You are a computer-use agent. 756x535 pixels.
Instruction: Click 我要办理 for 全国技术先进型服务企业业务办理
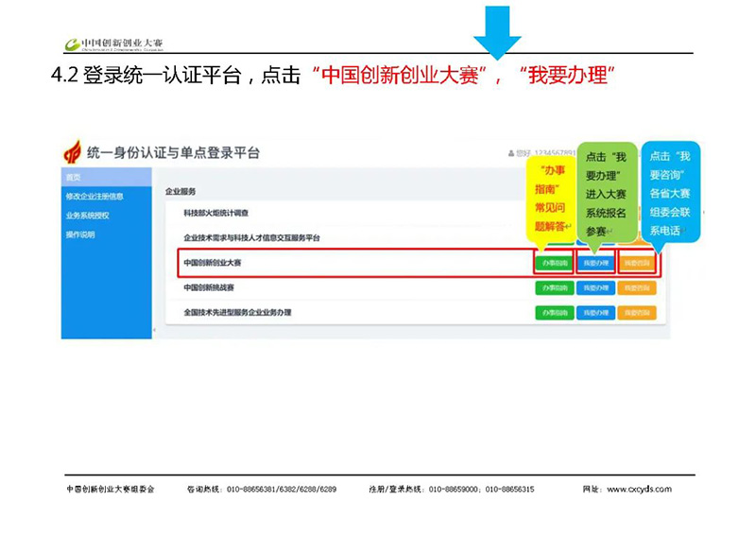(596, 313)
